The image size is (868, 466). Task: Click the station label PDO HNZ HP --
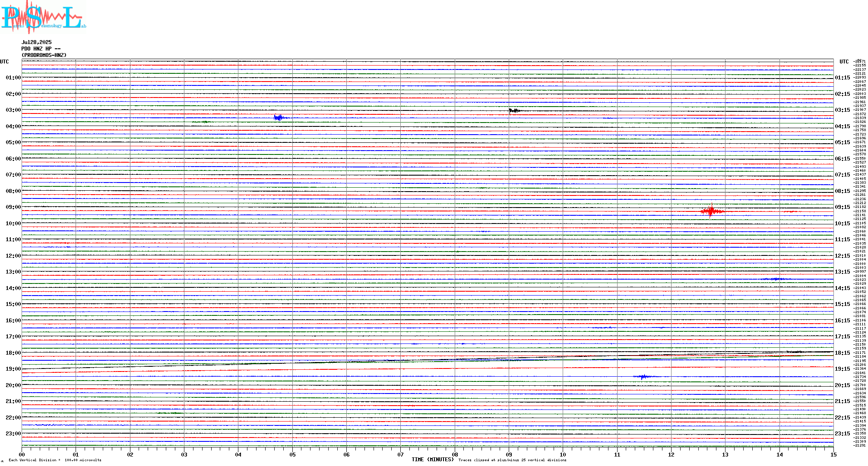(x=41, y=49)
